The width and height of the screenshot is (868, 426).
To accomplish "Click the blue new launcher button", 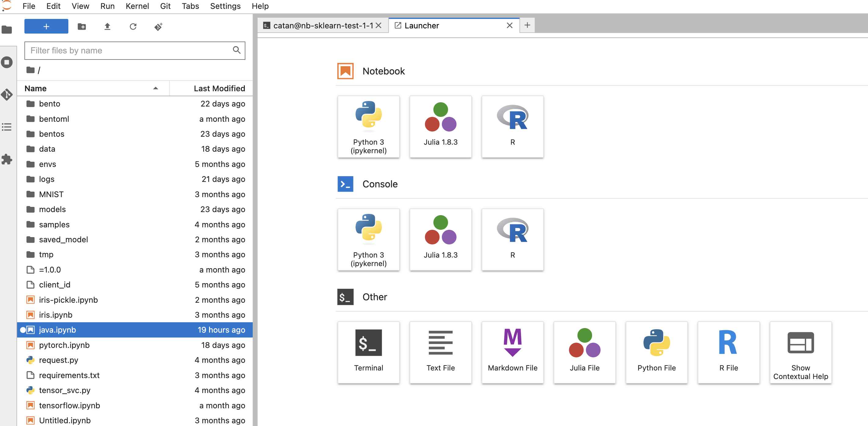I will [46, 26].
